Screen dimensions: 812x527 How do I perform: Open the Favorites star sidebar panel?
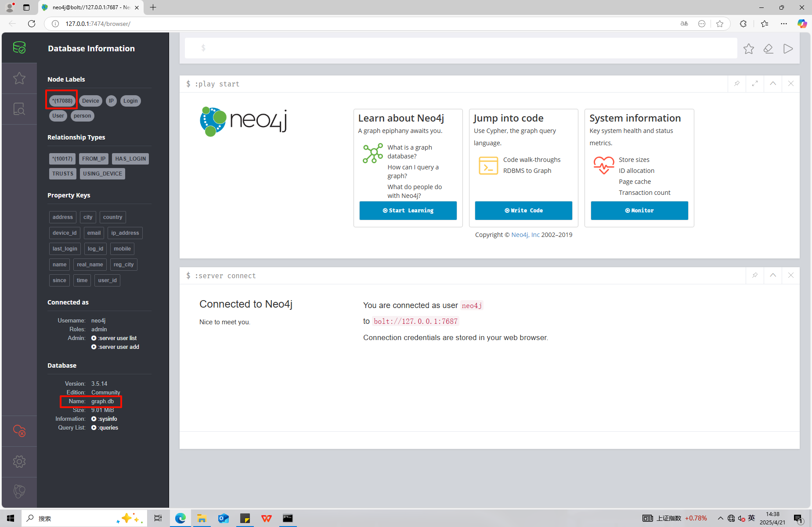tap(19, 78)
